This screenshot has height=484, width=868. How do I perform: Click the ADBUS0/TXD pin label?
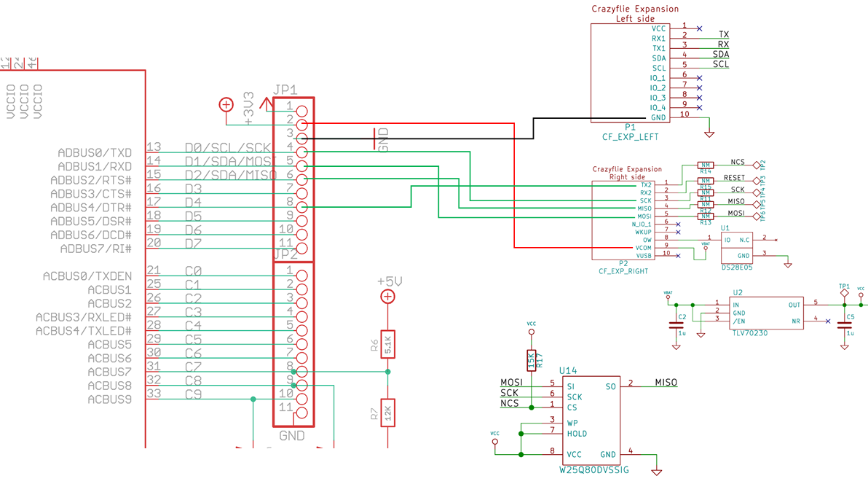[95, 153]
